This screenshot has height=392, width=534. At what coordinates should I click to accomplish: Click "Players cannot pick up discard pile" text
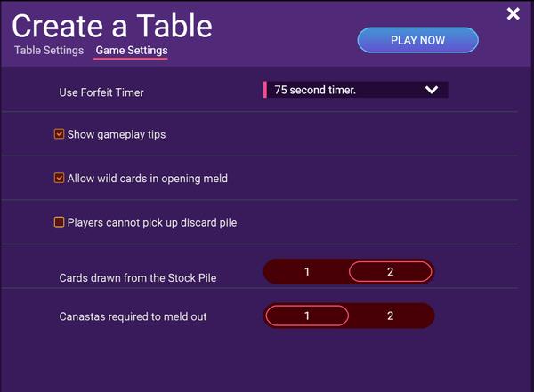[152, 222]
